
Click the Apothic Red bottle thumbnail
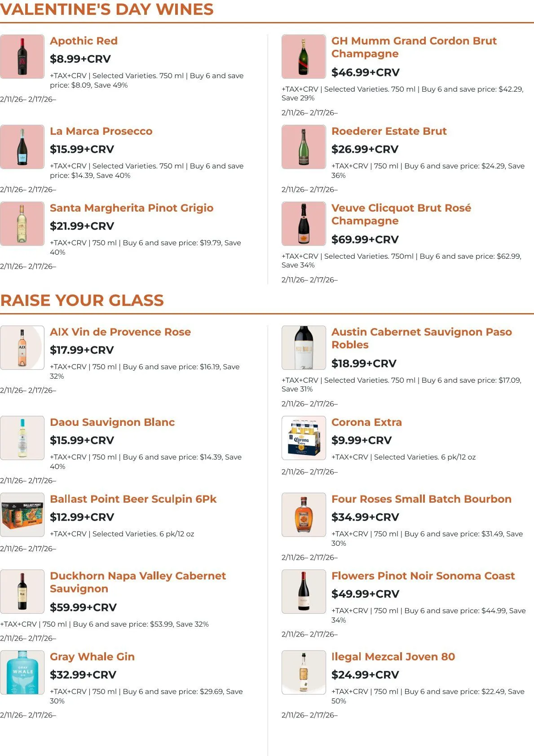point(22,57)
